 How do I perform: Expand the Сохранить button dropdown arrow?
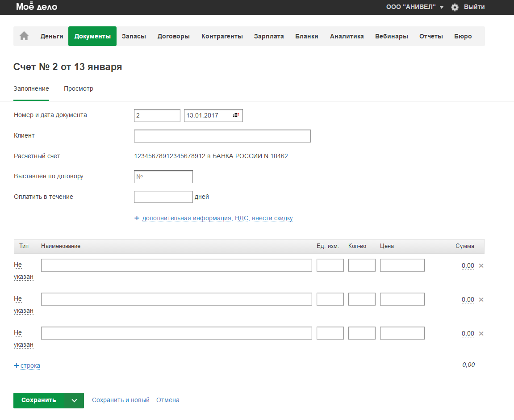pyautogui.click(x=74, y=400)
